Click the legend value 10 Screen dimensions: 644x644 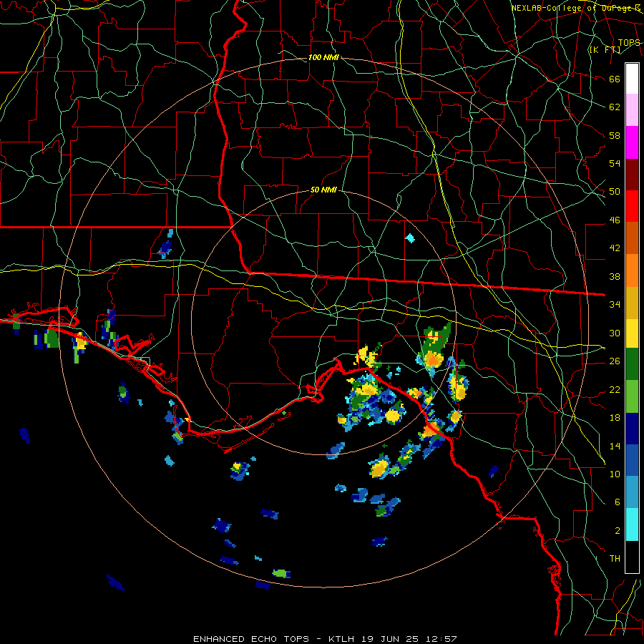(x=615, y=474)
